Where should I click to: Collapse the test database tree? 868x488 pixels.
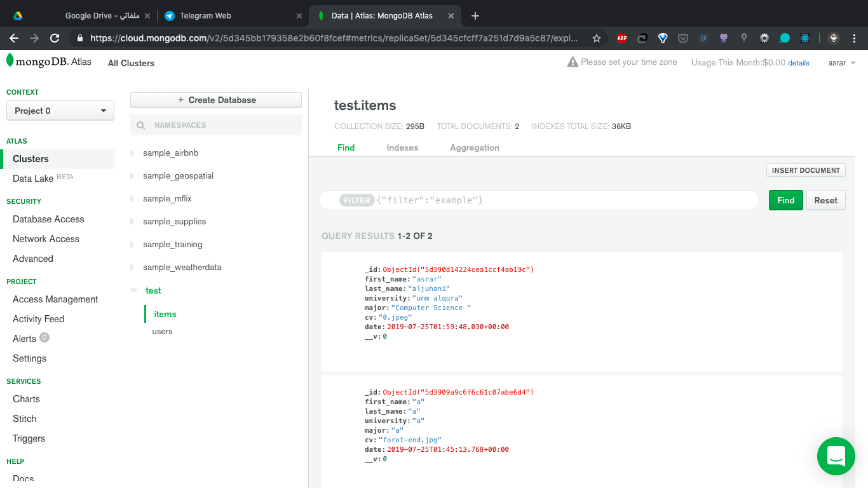[134, 290]
